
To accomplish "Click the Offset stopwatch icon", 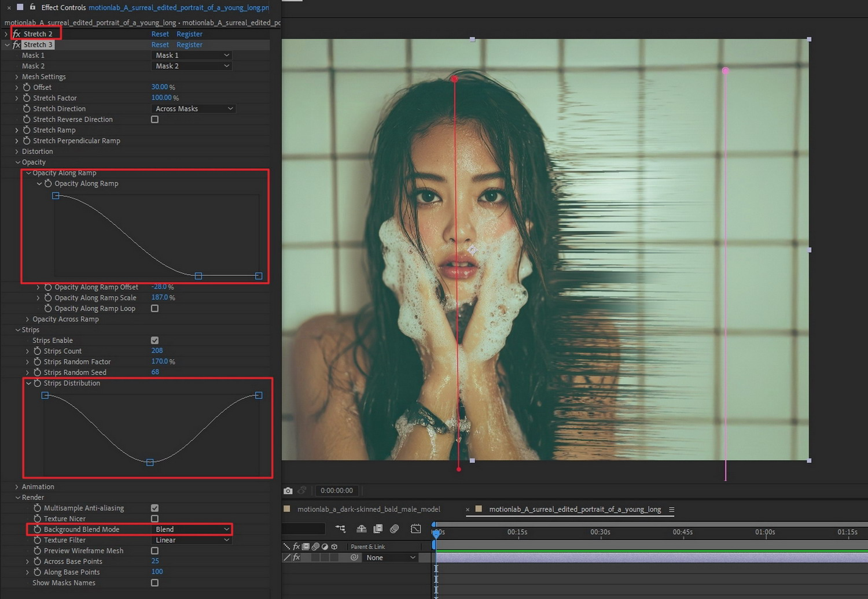I will click(27, 87).
